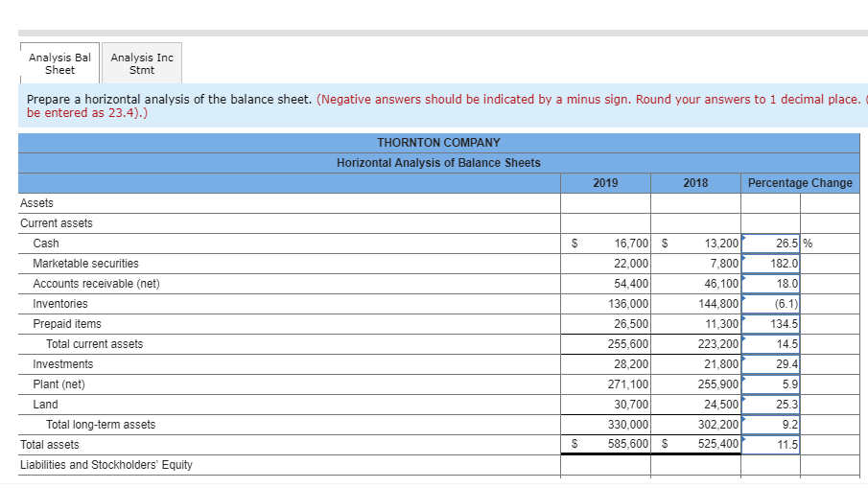Edit Investments percentage change field 29.4
The image size is (868, 488).
(770, 364)
